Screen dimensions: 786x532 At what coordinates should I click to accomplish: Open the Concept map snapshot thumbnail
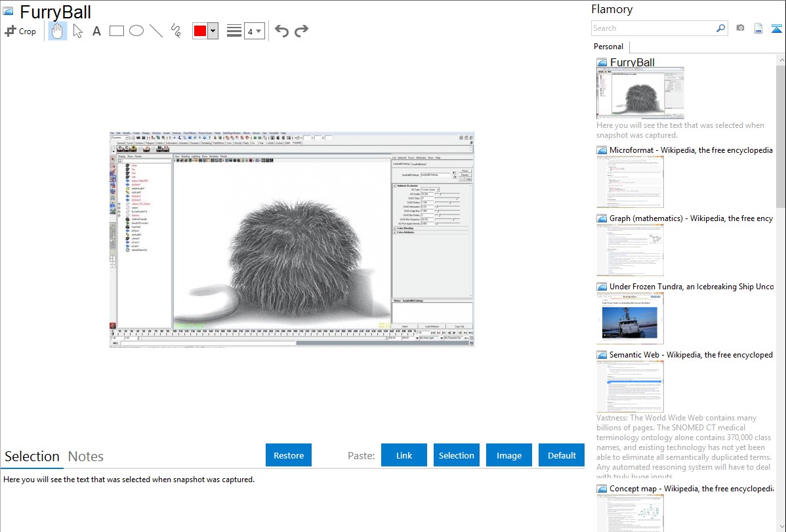pyautogui.click(x=630, y=513)
